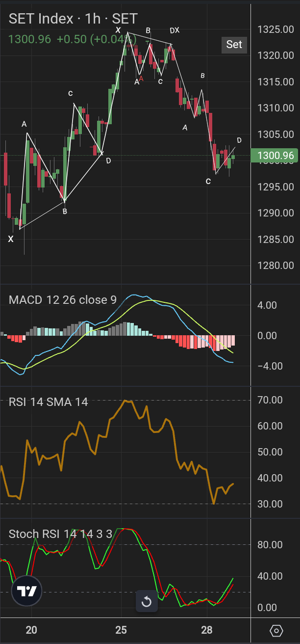Click the MACD −4.00 axis value
The height and width of the screenshot is (644, 300).
coord(271,366)
